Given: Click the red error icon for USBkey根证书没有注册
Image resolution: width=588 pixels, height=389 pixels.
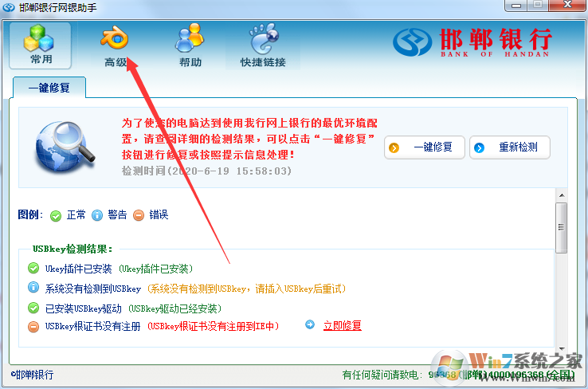Looking at the screenshot, I should pos(33,326).
